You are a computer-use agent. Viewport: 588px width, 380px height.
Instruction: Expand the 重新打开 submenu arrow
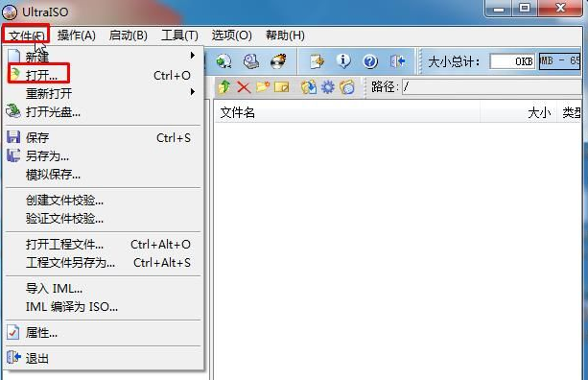tap(193, 91)
